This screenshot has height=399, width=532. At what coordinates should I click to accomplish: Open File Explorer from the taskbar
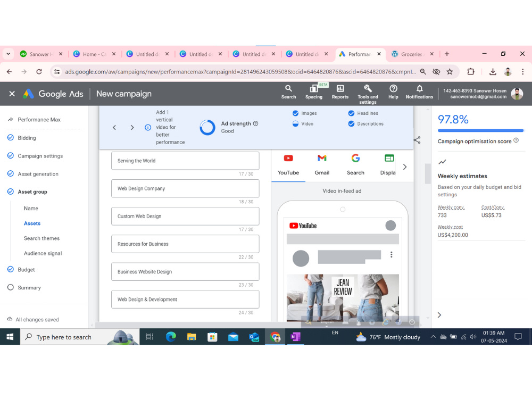click(x=192, y=337)
